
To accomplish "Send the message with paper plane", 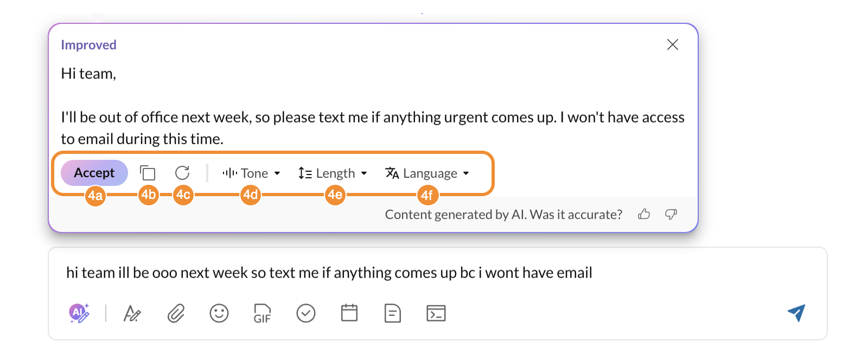I will (x=796, y=312).
